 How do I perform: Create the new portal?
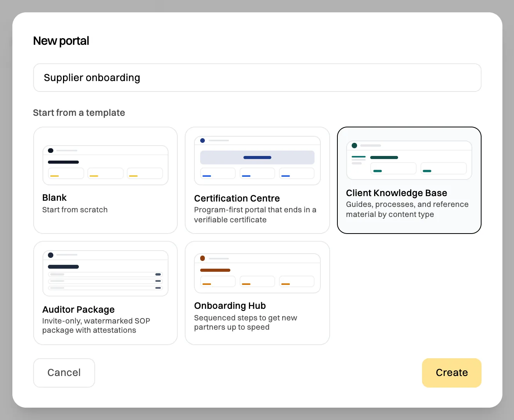(x=452, y=373)
